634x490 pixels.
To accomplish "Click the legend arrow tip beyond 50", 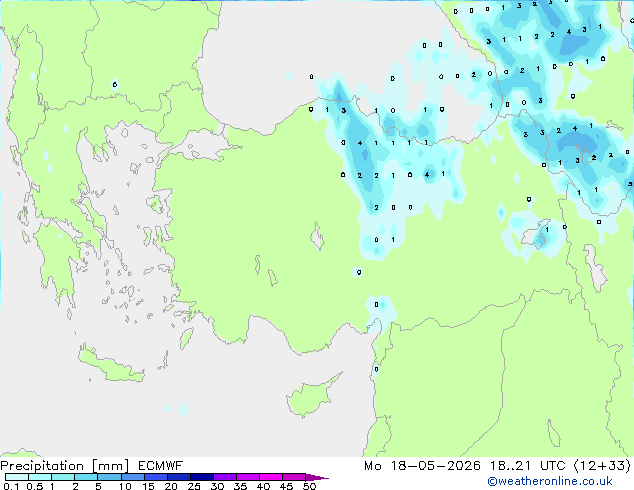I will tap(317, 477).
